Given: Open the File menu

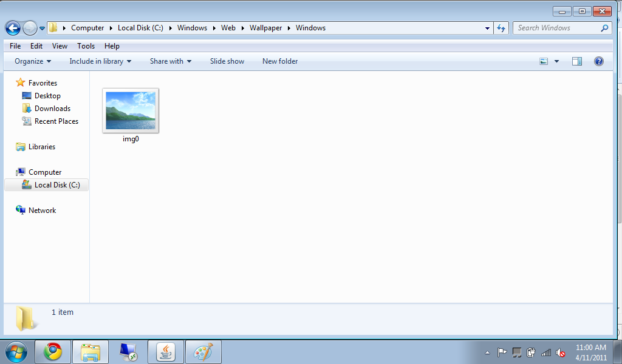Looking at the screenshot, I should pos(15,46).
